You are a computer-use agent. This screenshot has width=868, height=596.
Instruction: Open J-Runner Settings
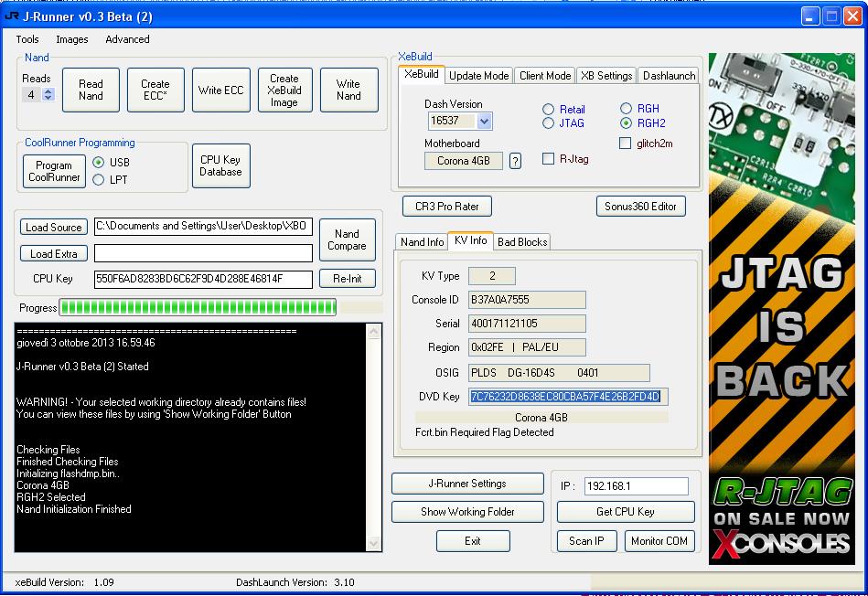pos(467,484)
